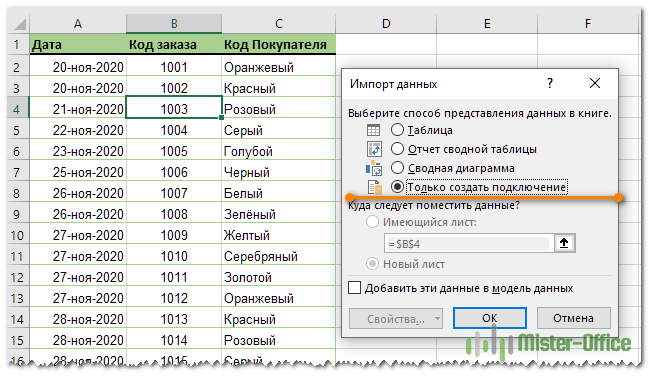Close the Импорт данных dialog

[595, 83]
